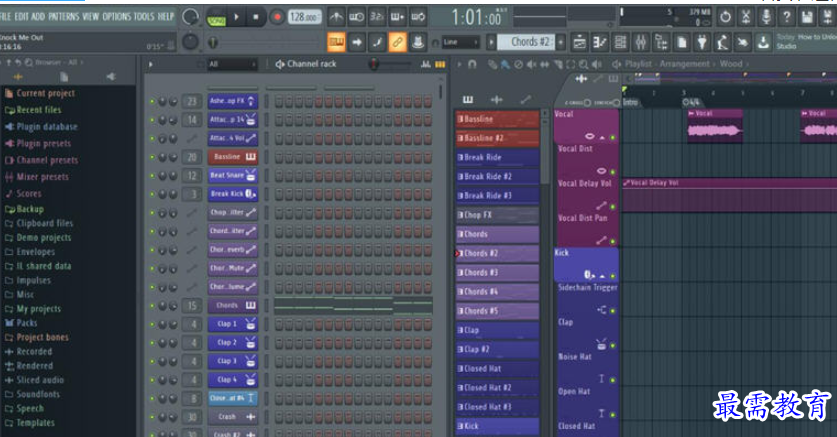837x437 pixels.
Task: Click the audio editor scissors icon
Action: coord(746,17)
